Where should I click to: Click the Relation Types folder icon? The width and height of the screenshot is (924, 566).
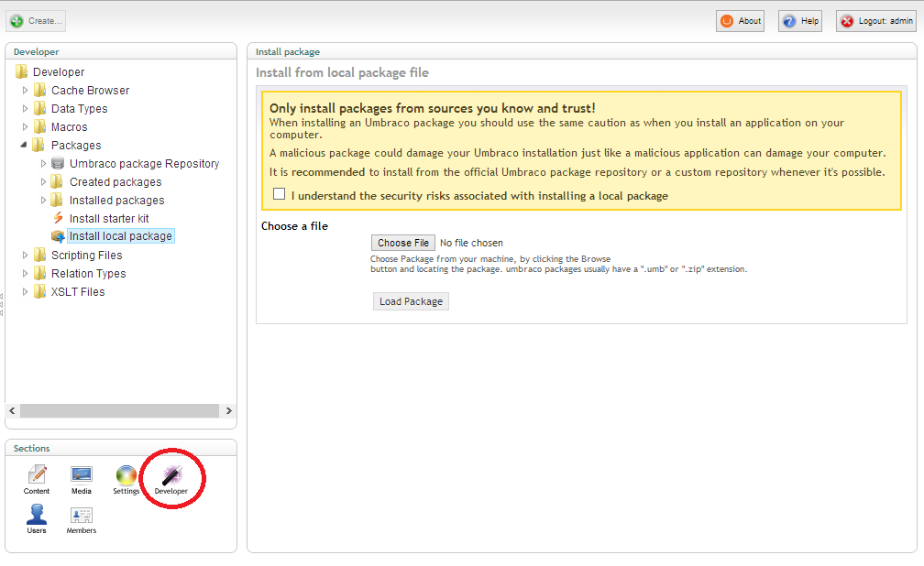(40, 273)
